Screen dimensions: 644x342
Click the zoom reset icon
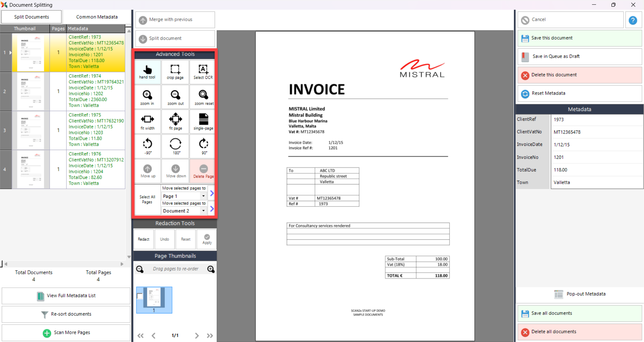coord(203,97)
